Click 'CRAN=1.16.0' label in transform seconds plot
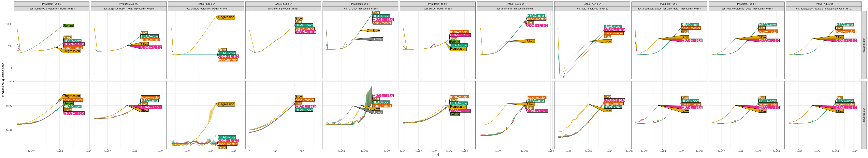868x158 pixels. pyautogui.click(x=537, y=111)
